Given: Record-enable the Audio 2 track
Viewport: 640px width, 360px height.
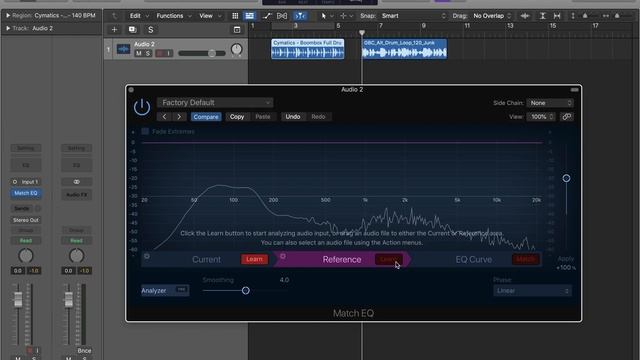Looking at the screenshot, I should (x=160, y=53).
